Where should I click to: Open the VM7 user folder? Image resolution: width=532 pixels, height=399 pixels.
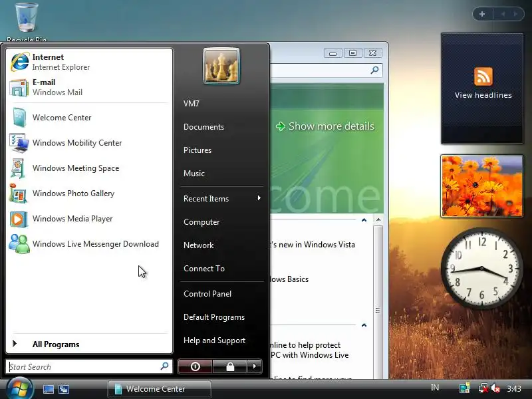coord(192,104)
